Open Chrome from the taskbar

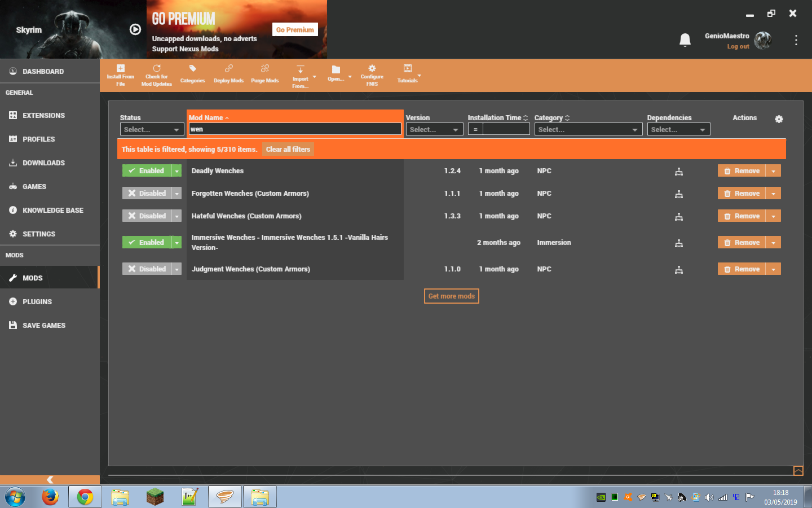pos(85,497)
